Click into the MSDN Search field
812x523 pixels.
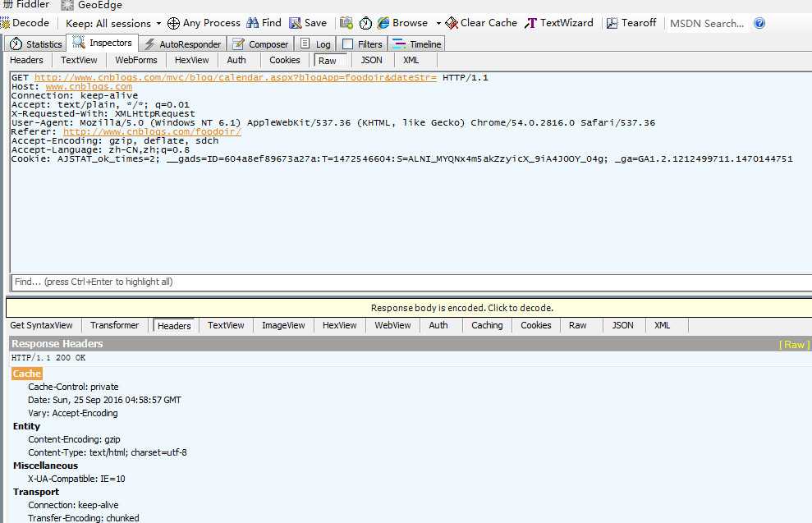pyautogui.click(x=707, y=23)
